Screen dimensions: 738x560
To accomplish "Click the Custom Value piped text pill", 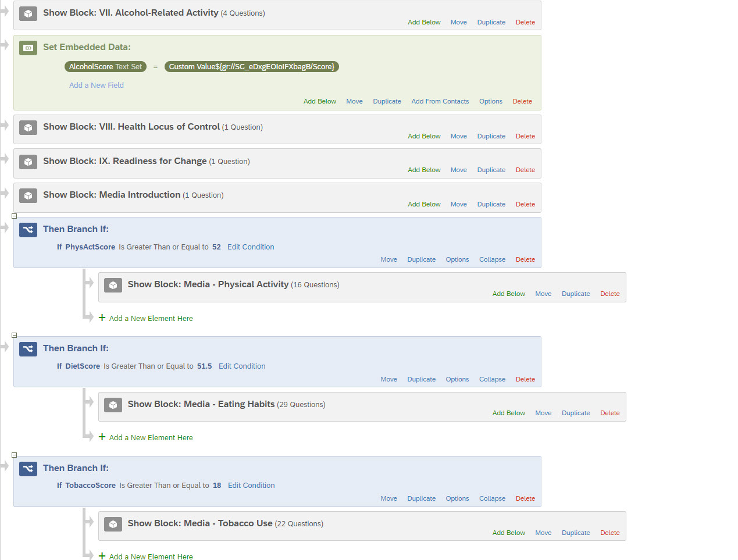I will (251, 67).
